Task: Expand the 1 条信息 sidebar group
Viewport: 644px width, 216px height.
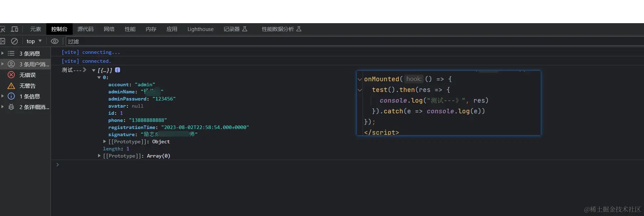Action: [x=2, y=96]
